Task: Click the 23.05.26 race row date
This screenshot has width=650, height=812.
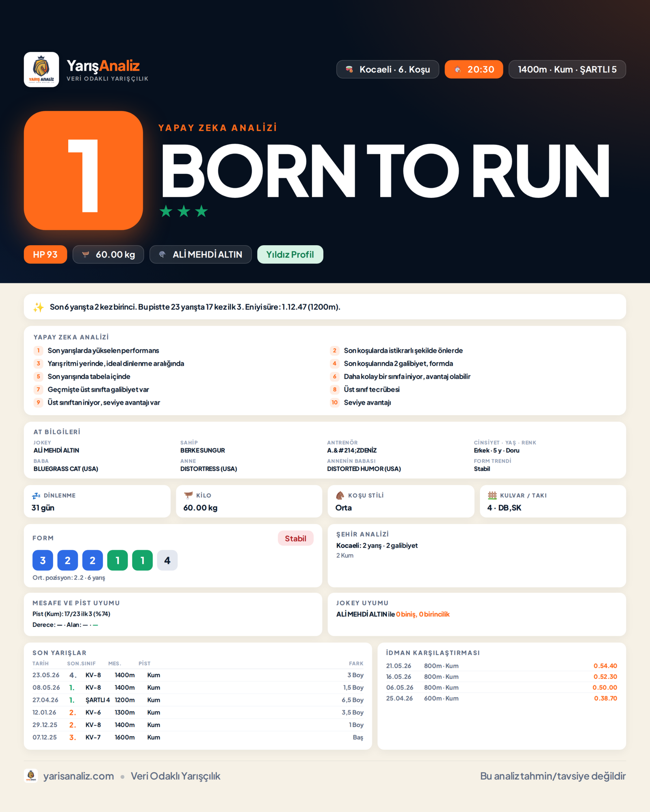Action: coord(46,675)
